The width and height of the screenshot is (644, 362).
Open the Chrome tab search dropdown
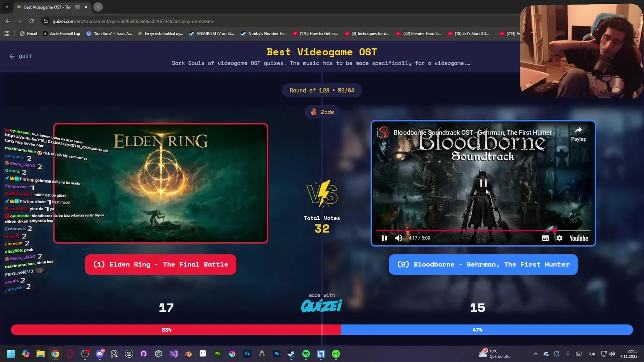point(7,7)
